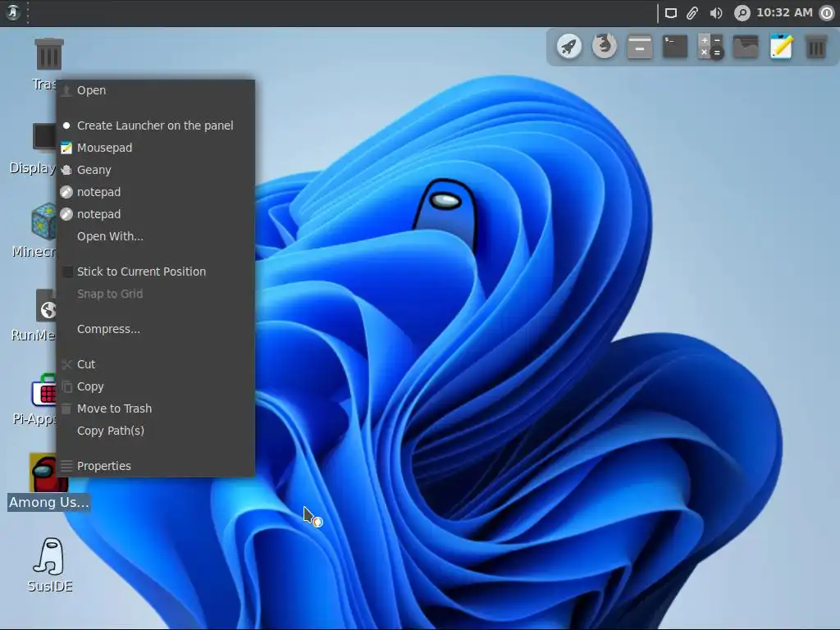Choose Open With... from context menu
Screen dimensions: 840x630
156,236
